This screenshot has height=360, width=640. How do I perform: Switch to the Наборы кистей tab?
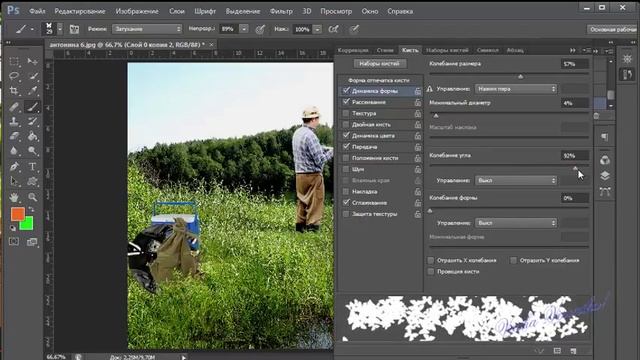coord(447,50)
